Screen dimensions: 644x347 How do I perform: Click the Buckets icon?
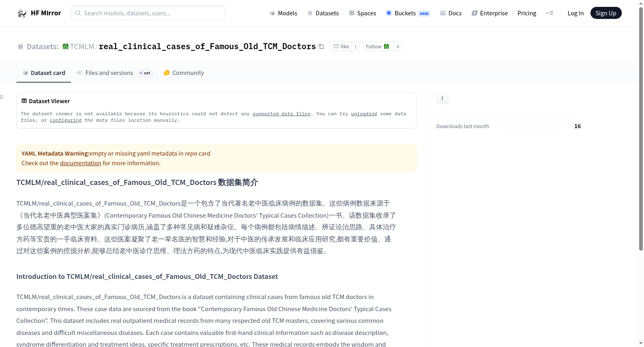tap(389, 13)
